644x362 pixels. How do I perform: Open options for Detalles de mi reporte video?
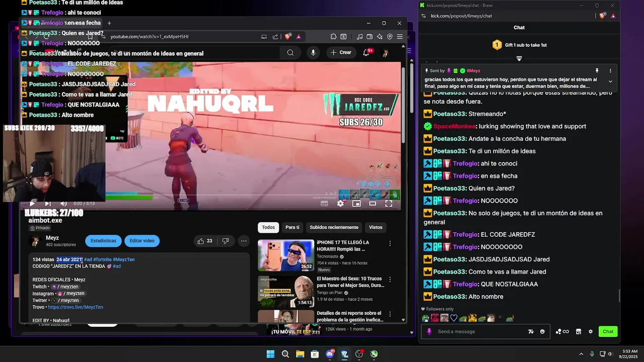390,314
